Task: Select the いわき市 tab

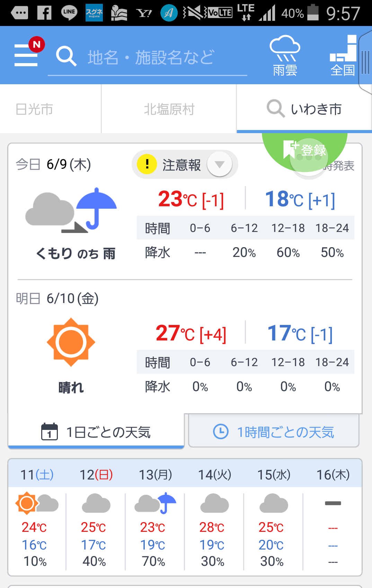Action: click(x=304, y=109)
